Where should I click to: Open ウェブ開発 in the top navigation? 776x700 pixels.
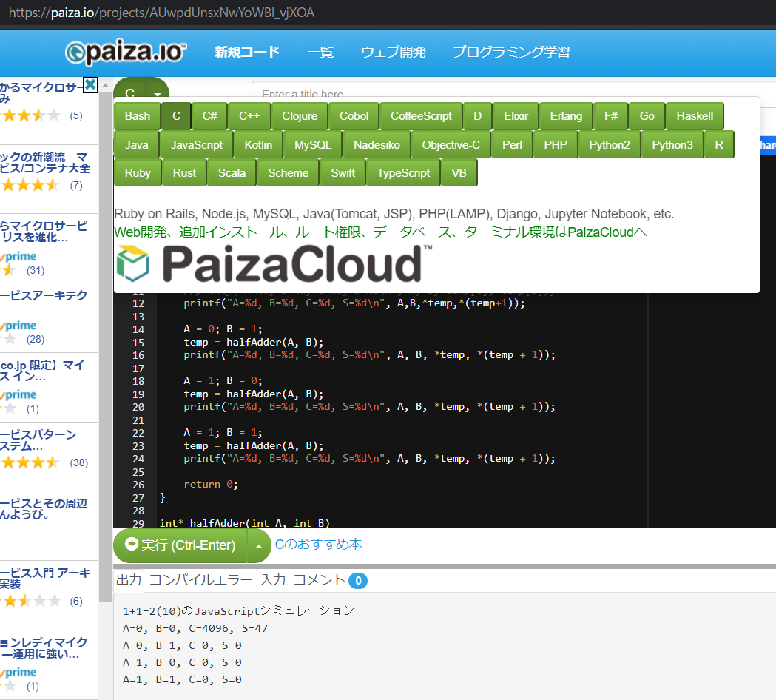[x=393, y=53]
